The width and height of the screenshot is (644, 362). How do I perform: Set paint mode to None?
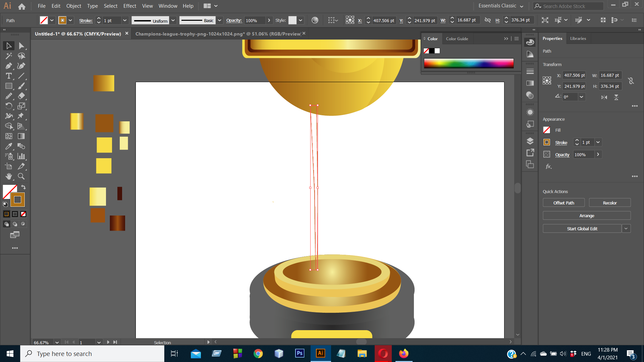coord(23,214)
